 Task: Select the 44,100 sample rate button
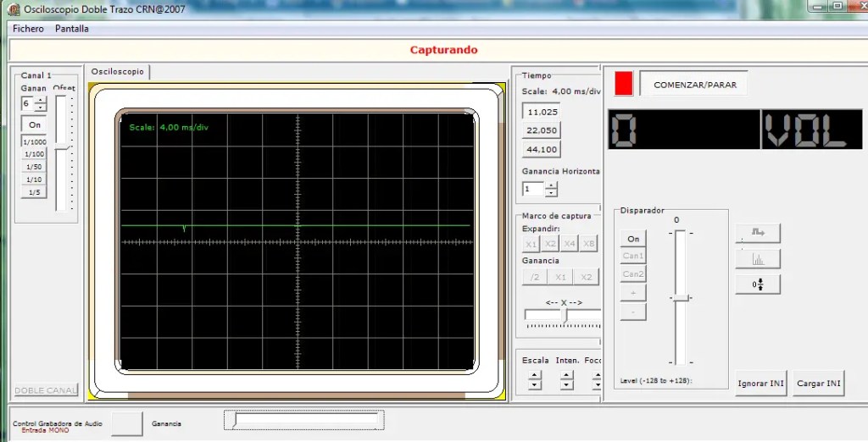pos(542,149)
